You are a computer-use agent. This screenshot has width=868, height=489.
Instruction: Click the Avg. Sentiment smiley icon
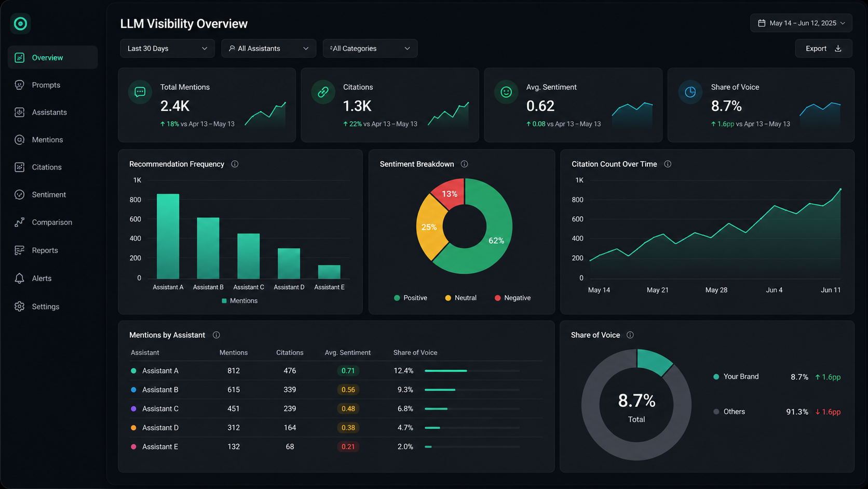pyautogui.click(x=506, y=92)
